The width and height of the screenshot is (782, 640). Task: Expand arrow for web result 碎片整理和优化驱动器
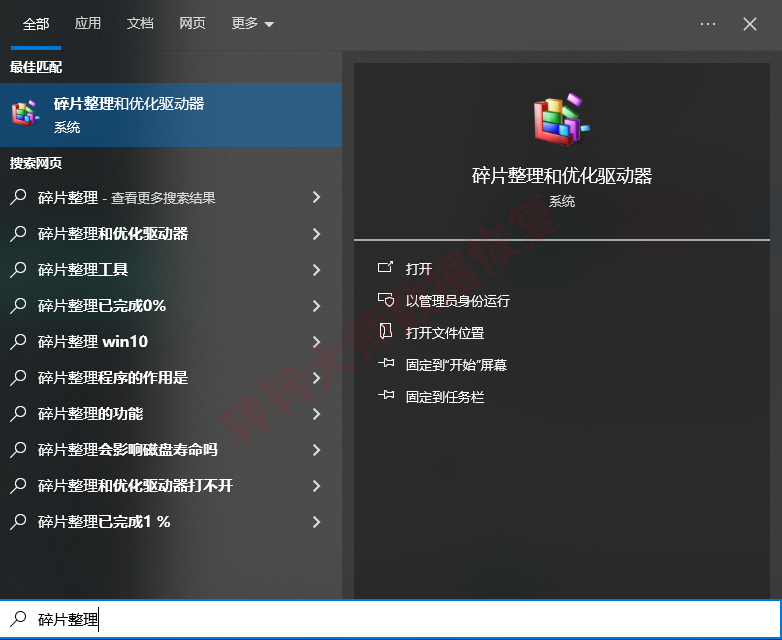[x=316, y=233]
